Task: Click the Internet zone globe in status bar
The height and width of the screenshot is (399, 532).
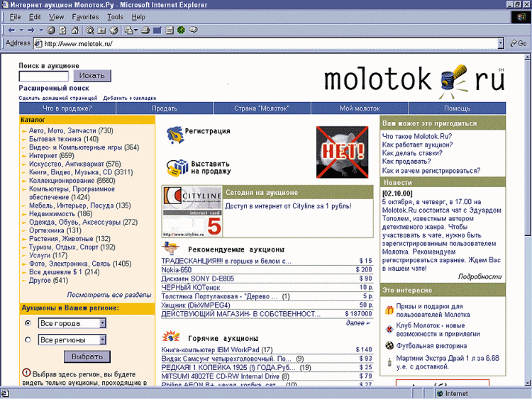Action: (440, 393)
